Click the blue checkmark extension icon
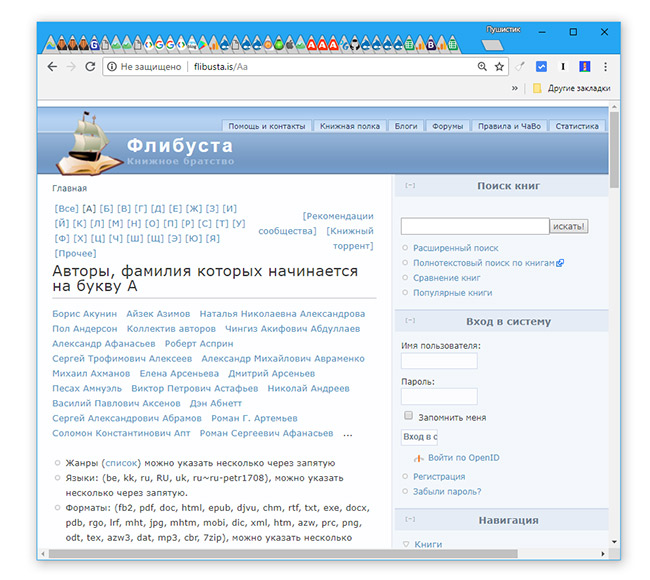650x580 pixels. [x=541, y=67]
